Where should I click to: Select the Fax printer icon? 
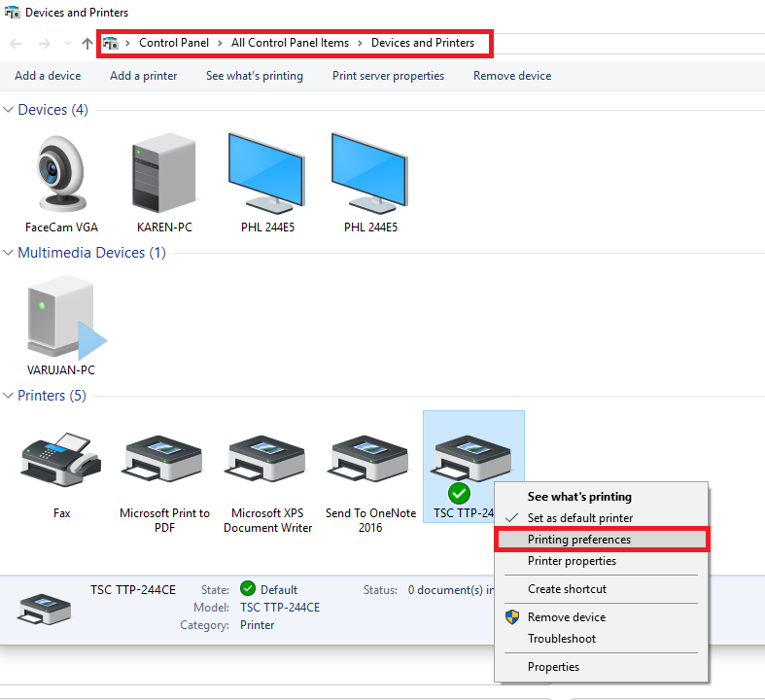point(61,460)
